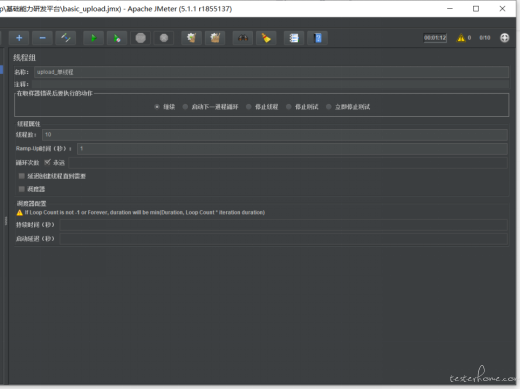Click Start no pauses icon
The width and height of the screenshot is (521, 389).
pyautogui.click(x=117, y=38)
